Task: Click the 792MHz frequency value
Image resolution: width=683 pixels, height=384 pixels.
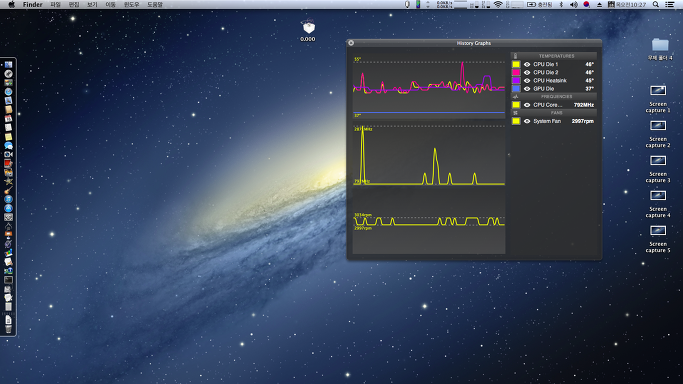Action: [584, 105]
